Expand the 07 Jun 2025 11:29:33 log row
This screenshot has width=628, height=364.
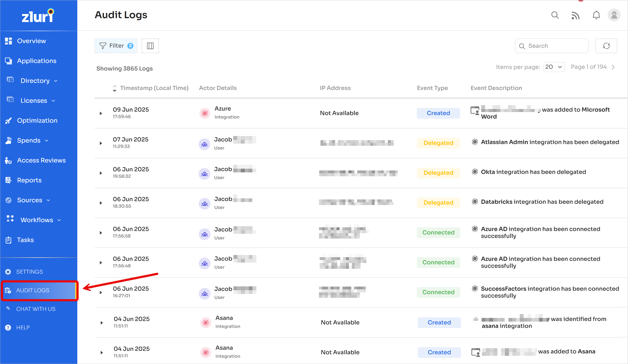101,143
